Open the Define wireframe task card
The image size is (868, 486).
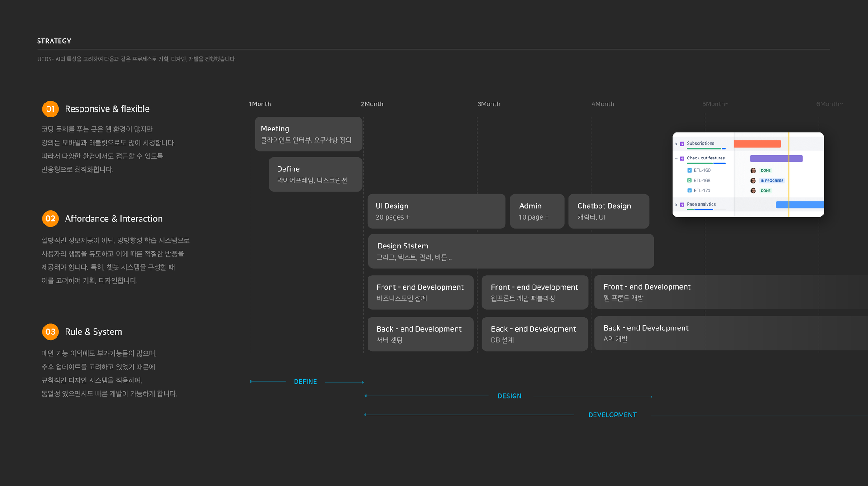(x=316, y=174)
